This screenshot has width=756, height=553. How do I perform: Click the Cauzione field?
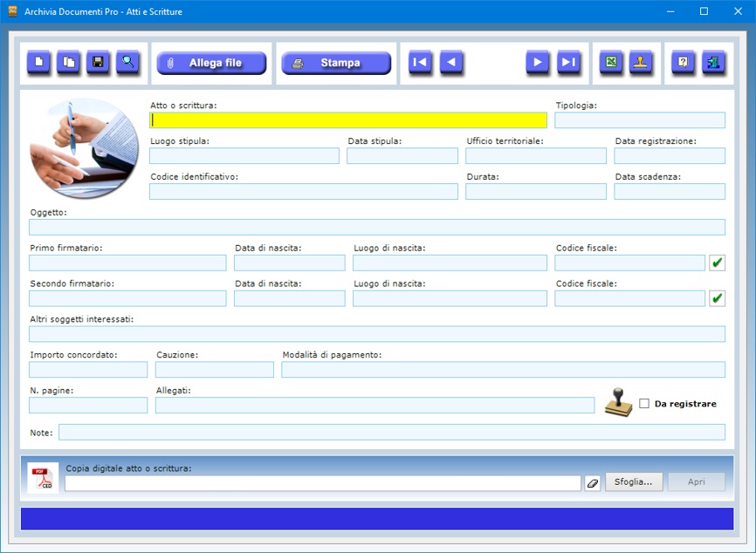(215, 370)
